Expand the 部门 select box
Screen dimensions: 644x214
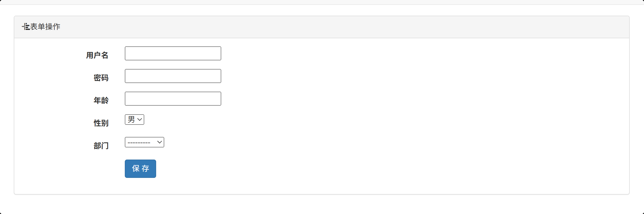pos(144,142)
